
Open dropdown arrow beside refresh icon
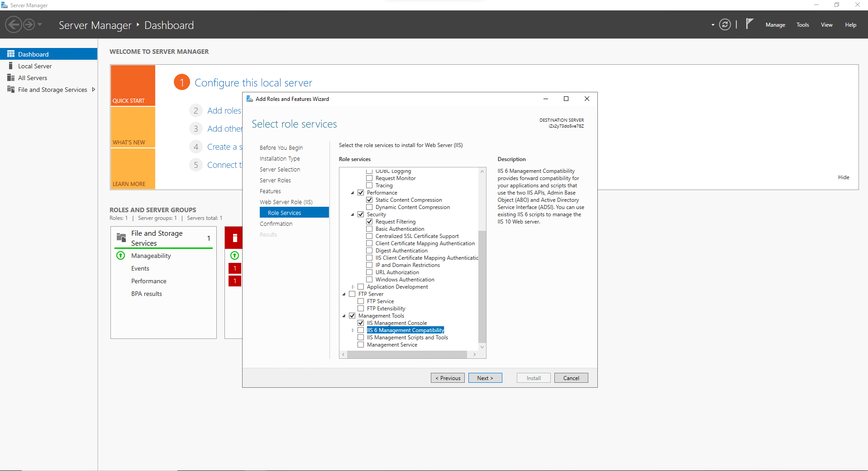[713, 25]
